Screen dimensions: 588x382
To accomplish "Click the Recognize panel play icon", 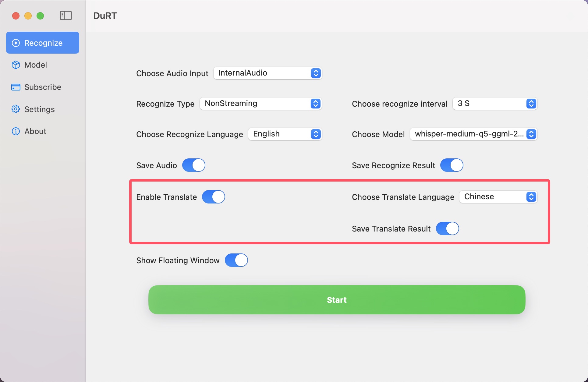I will tap(15, 43).
